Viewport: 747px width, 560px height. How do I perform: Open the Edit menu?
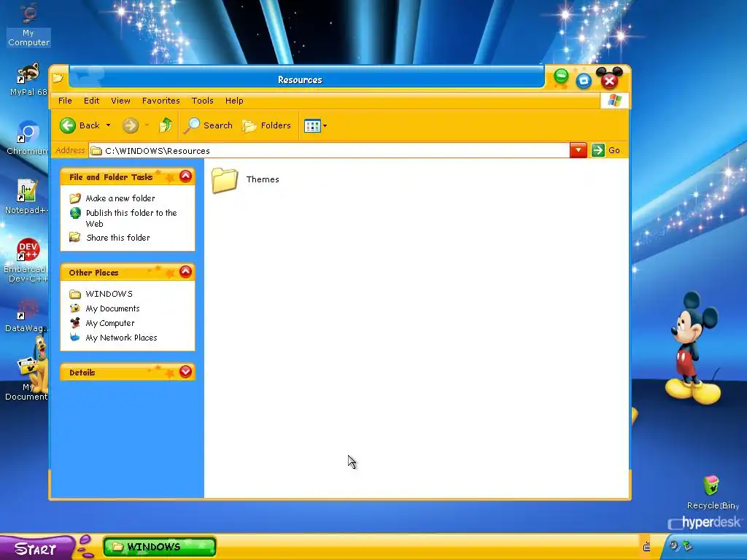pos(91,101)
